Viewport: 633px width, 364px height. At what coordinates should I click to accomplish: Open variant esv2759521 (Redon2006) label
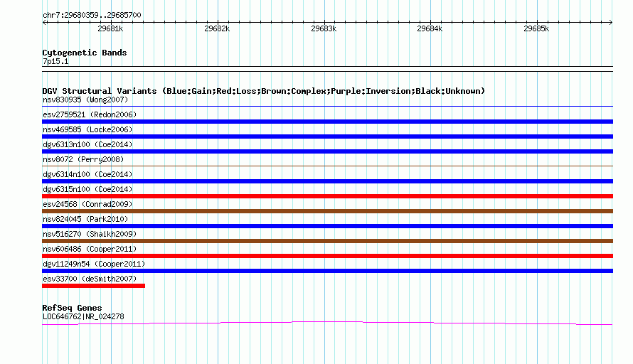(90, 114)
